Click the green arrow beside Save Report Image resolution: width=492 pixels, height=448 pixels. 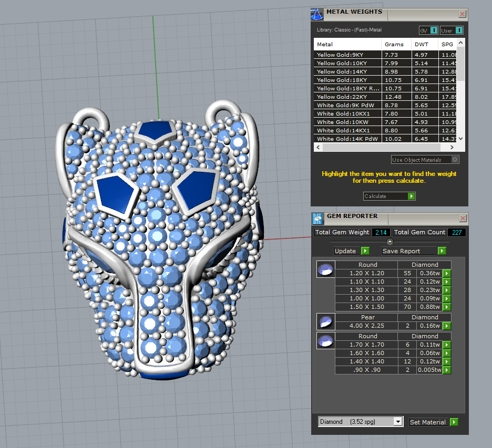click(x=442, y=251)
